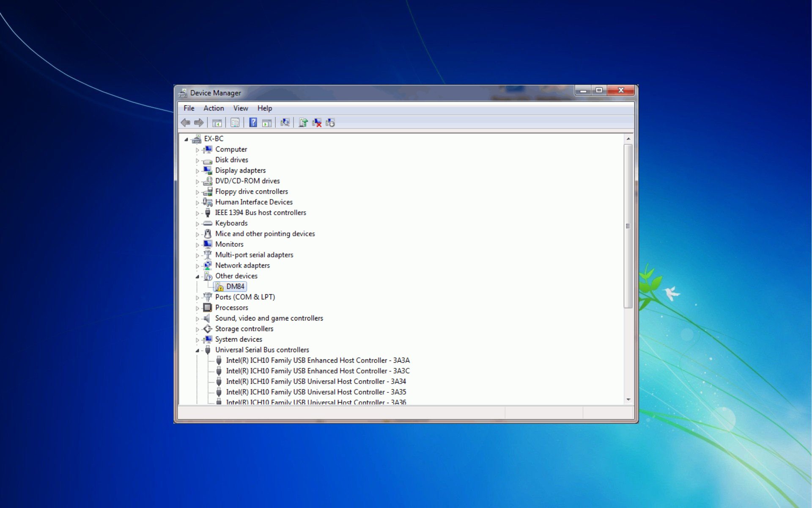Open the File menu

(x=189, y=108)
